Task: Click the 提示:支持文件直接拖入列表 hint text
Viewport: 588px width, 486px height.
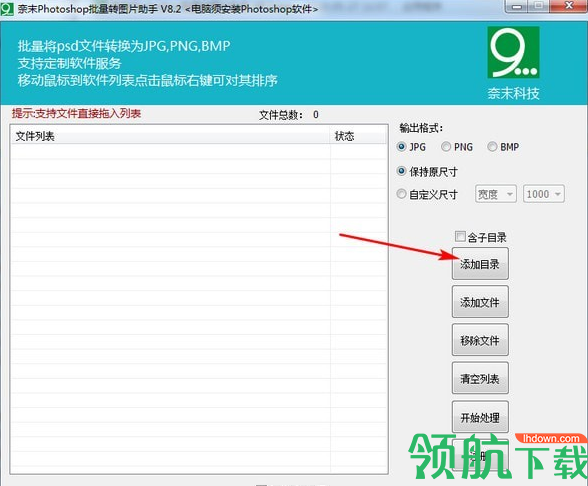Action: click(x=76, y=113)
